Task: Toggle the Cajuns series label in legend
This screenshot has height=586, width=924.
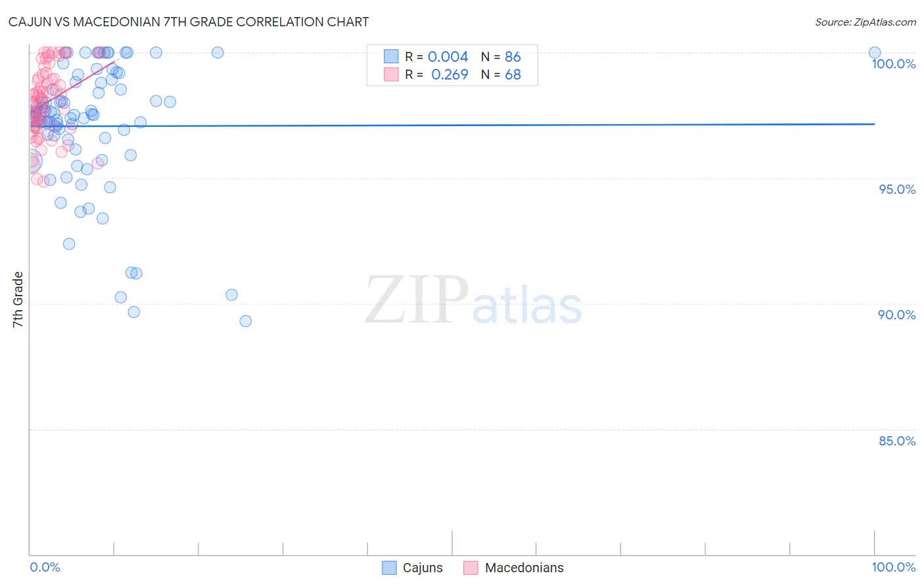Action: [x=423, y=568]
